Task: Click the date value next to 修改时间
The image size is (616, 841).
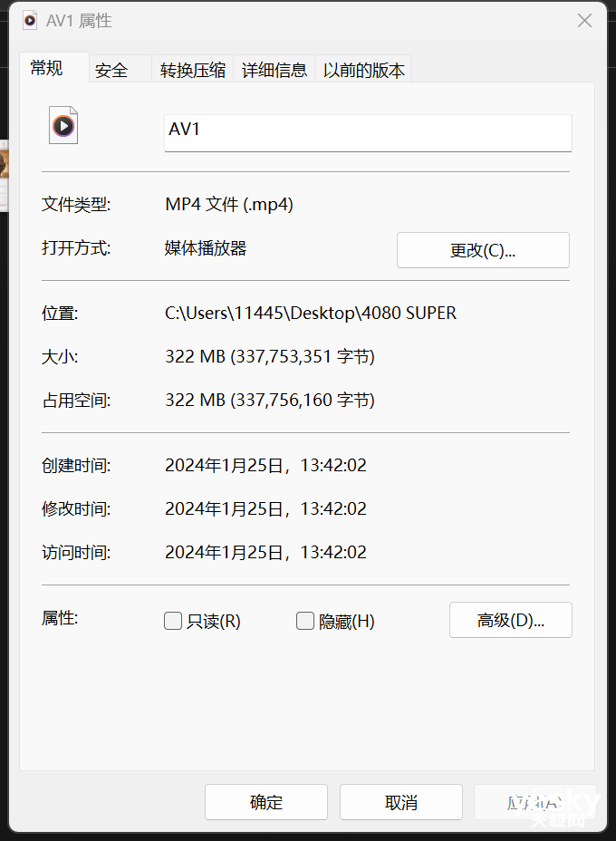Action: [265, 508]
